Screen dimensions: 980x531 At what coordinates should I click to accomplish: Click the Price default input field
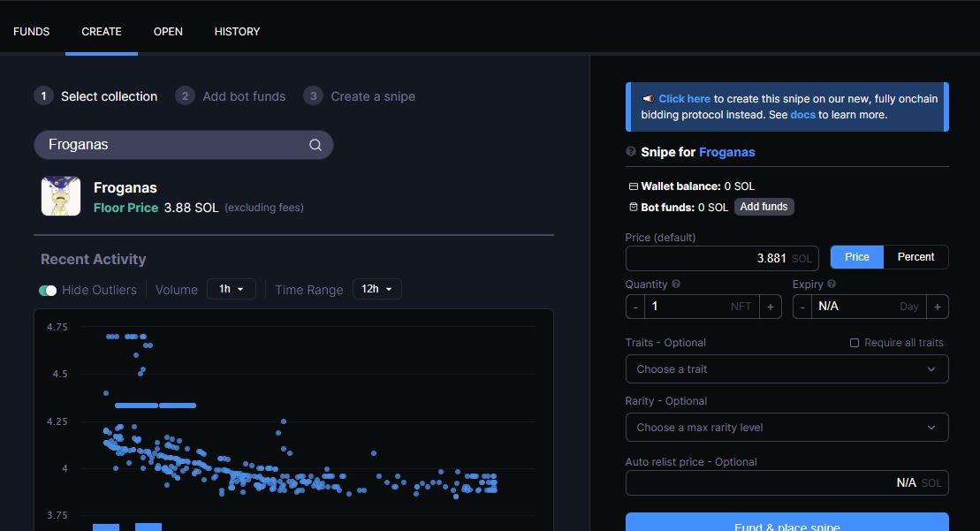tap(722, 257)
